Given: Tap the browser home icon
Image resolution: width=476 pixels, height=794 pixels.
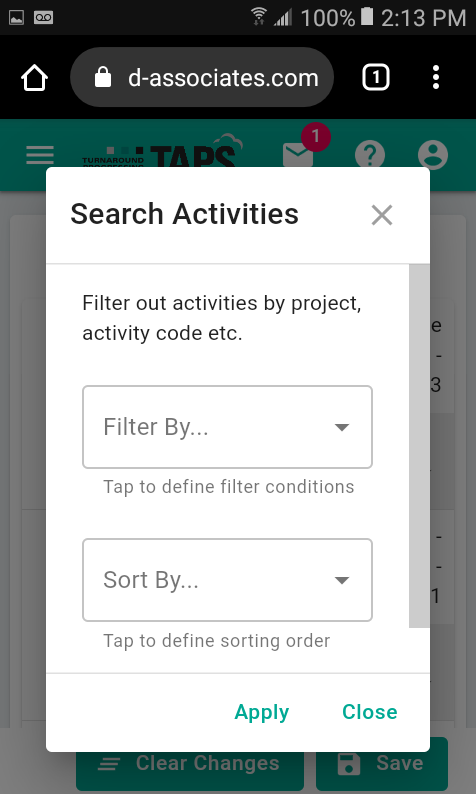Looking at the screenshot, I should (x=34, y=78).
